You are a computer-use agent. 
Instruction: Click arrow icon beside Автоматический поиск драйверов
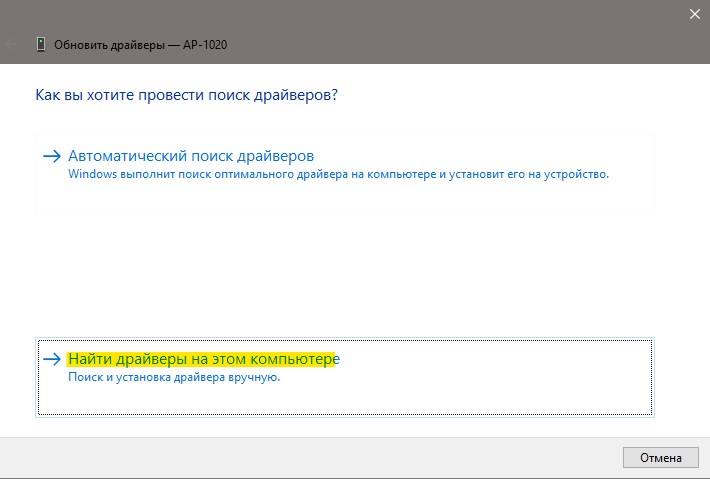(x=52, y=156)
